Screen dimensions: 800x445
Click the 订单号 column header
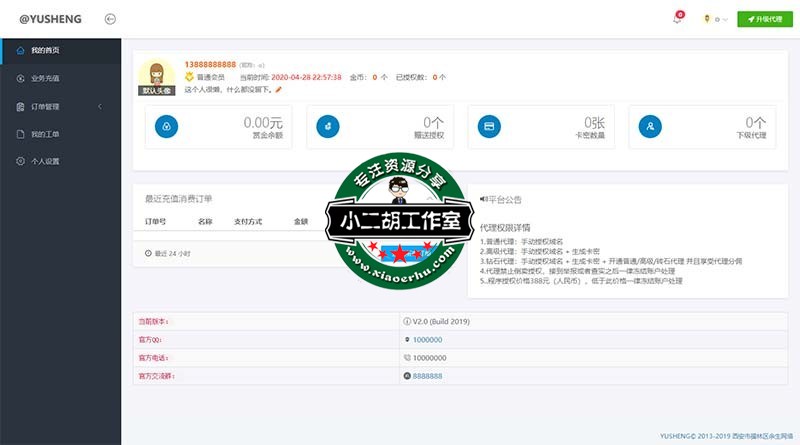tap(155, 221)
